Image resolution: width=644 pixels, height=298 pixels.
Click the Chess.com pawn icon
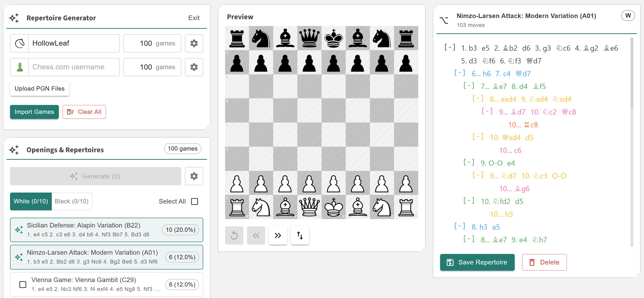[20, 67]
